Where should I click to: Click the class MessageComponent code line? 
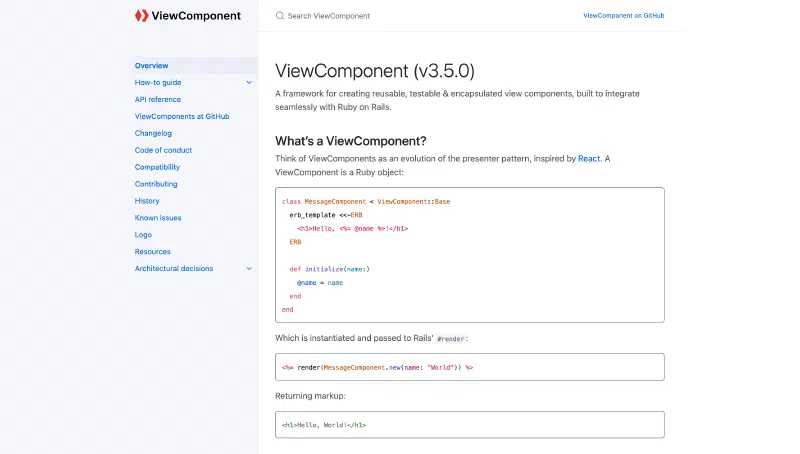366,201
